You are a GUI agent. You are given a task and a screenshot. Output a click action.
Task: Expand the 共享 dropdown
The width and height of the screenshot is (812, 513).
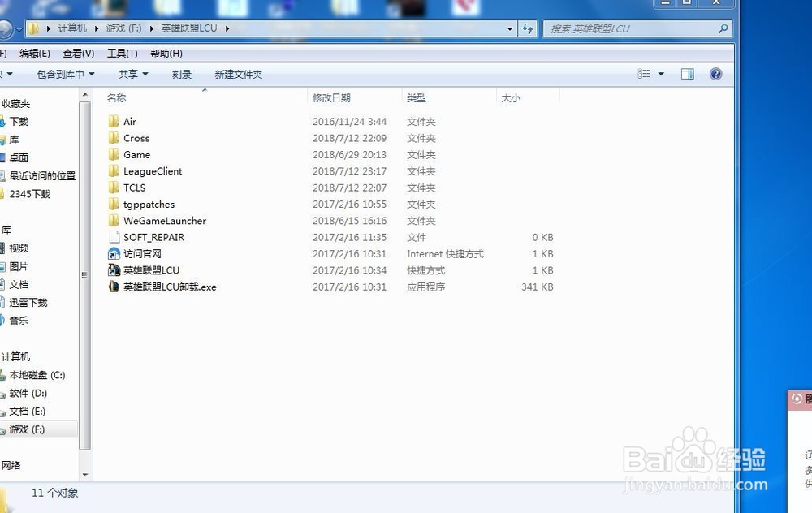click(x=145, y=74)
